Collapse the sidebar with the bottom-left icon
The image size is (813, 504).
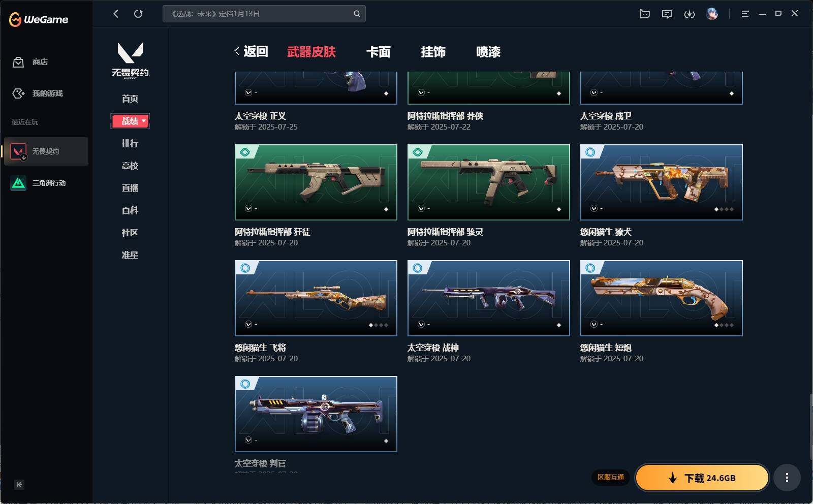pos(19,484)
